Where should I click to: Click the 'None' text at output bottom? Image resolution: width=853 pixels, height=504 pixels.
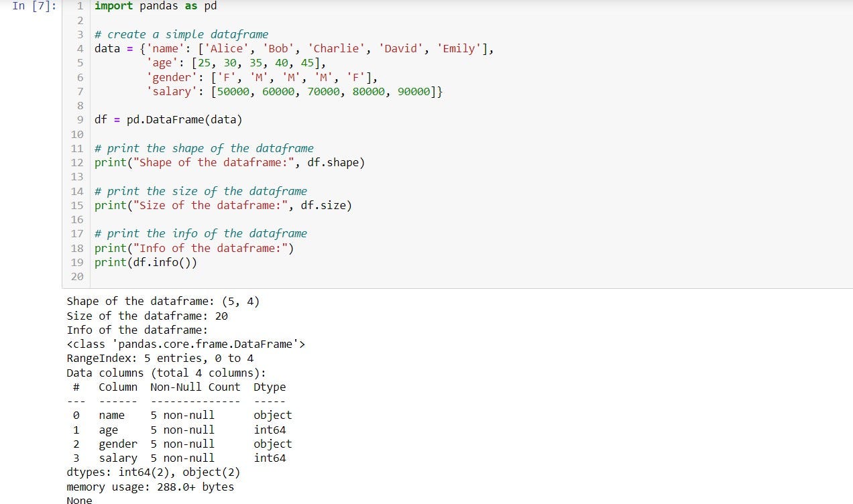pos(79,500)
